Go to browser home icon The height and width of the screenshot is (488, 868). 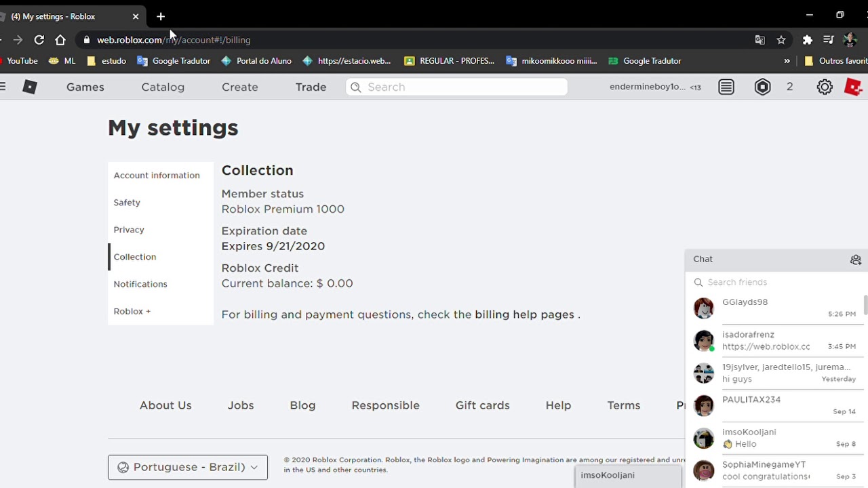click(x=60, y=40)
